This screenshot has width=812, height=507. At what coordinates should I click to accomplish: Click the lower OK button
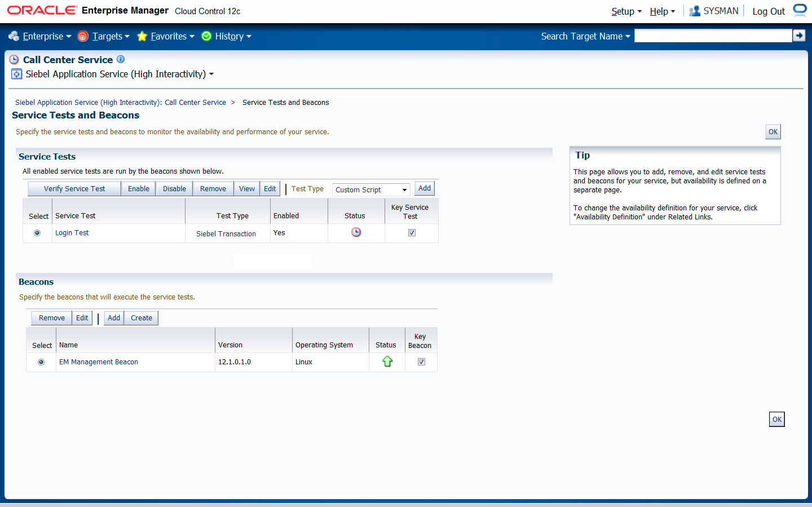click(777, 420)
